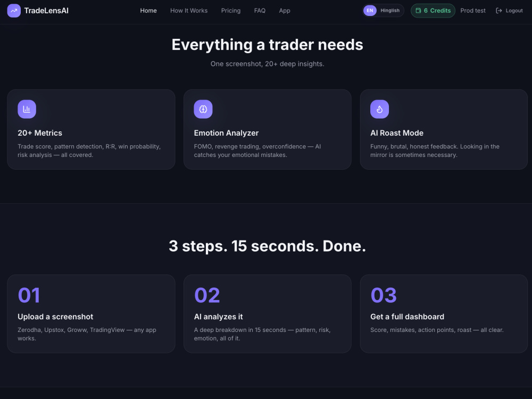This screenshot has height=399, width=532.
Task: Click the 'Everything a trader needs' heading
Action: (x=268, y=45)
